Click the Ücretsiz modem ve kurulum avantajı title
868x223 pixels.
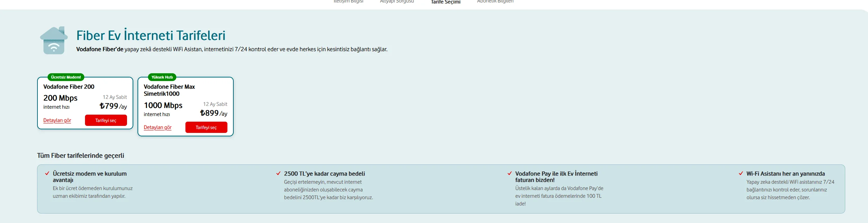click(x=90, y=177)
